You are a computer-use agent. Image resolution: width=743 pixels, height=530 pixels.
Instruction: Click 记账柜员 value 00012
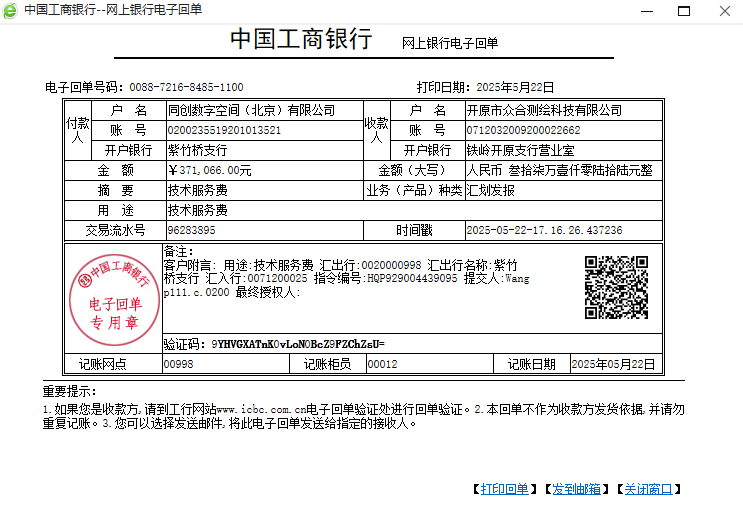click(x=382, y=364)
